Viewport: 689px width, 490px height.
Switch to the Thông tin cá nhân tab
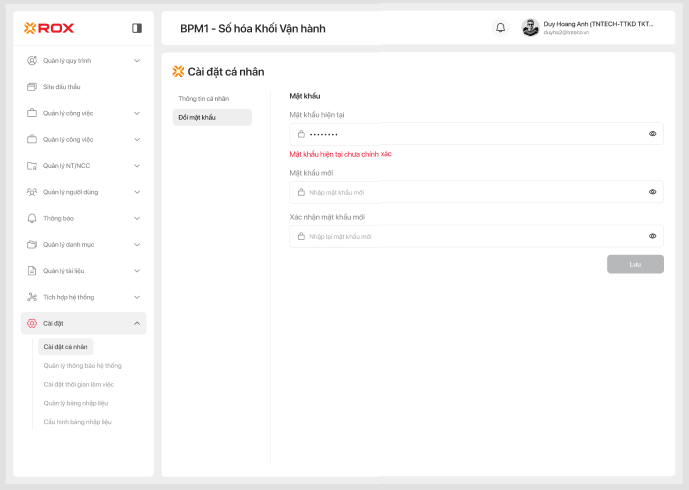[x=204, y=99]
